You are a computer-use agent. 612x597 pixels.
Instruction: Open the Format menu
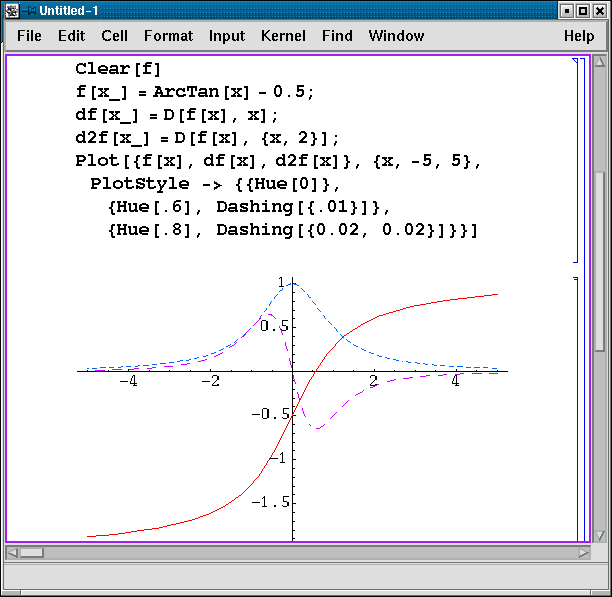168,36
